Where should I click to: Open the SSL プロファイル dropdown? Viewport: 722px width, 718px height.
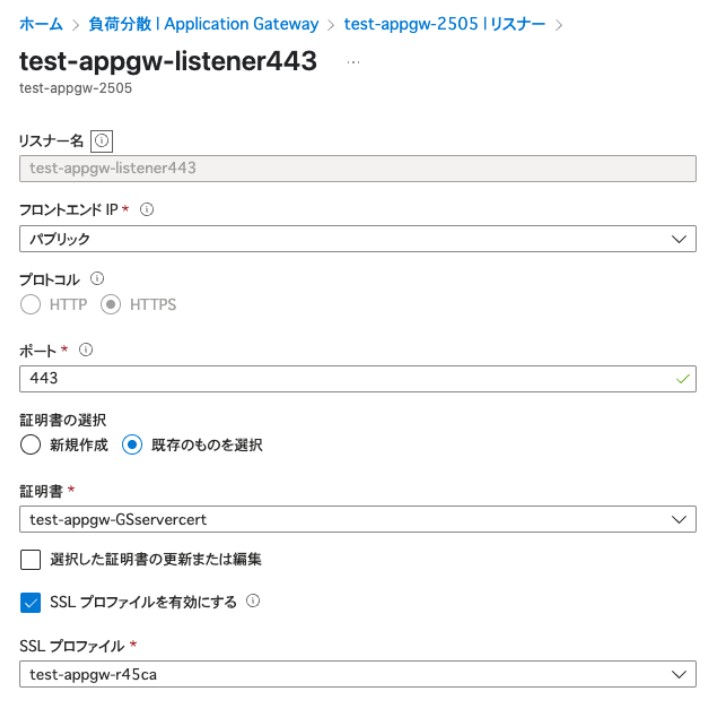(x=357, y=674)
